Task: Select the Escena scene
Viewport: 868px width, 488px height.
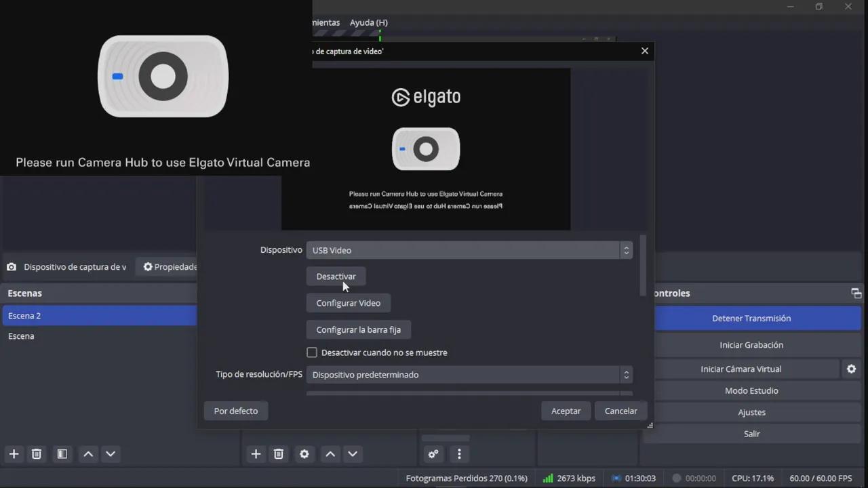Action: click(100, 336)
